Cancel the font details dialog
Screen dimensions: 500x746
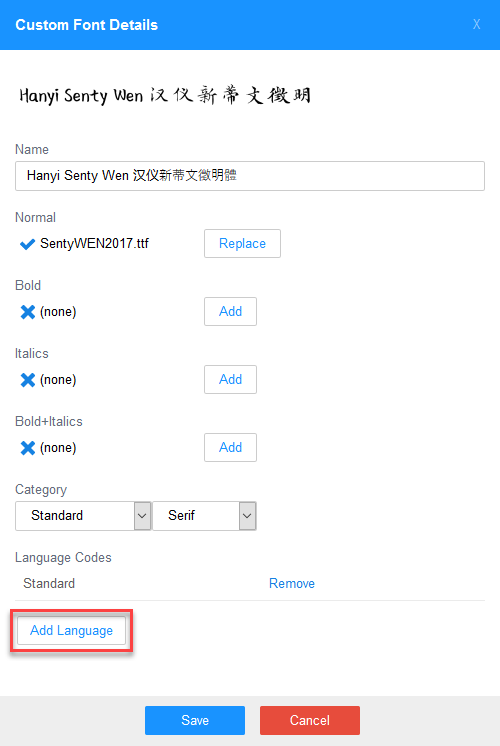310,720
